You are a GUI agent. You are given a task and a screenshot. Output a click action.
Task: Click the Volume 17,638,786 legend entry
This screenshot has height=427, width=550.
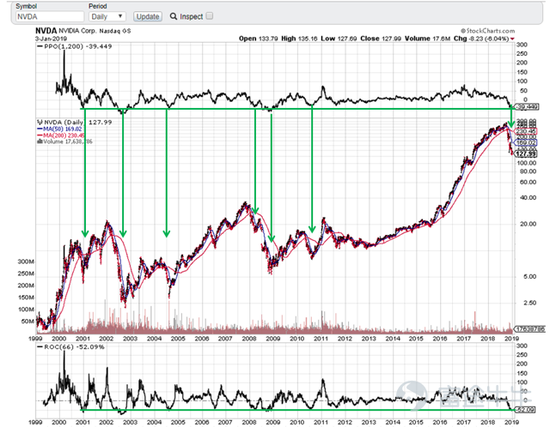point(65,141)
